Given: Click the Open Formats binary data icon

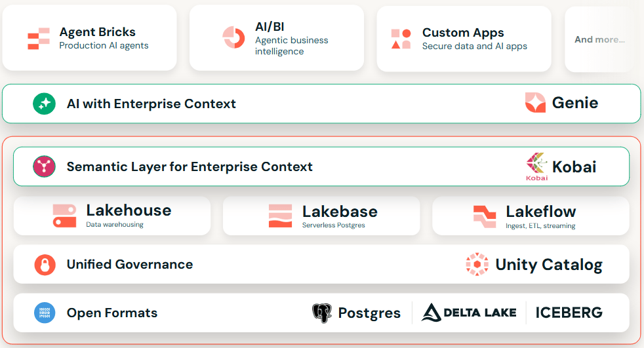Looking at the screenshot, I should [45, 313].
